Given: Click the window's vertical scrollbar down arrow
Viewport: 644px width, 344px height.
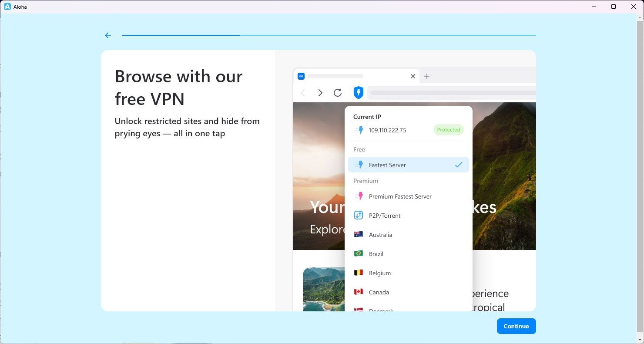Looking at the screenshot, I should pos(640,340).
